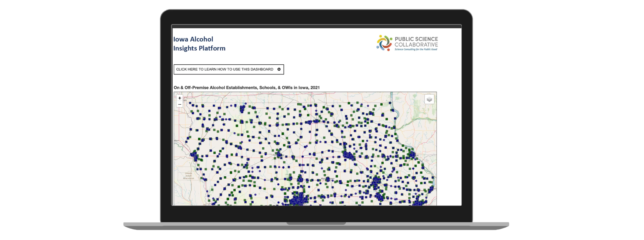Click the map heading about OWIs in Iowa, 2021

[247, 88]
